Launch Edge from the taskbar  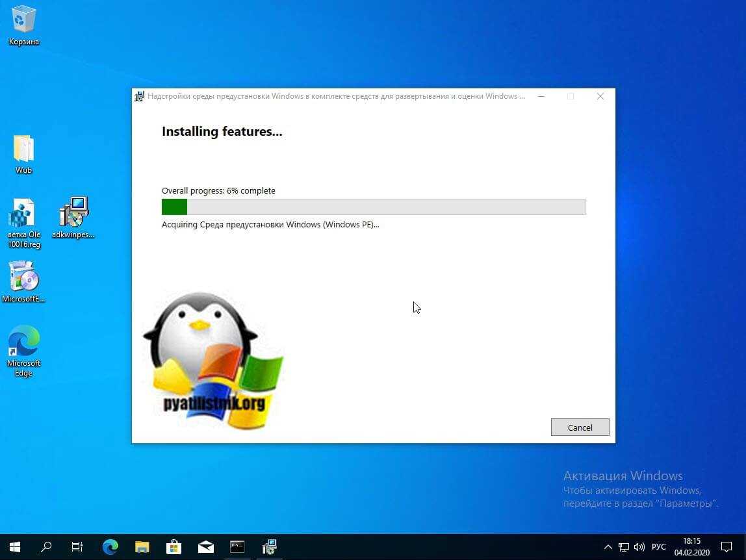[x=110, y=547]
